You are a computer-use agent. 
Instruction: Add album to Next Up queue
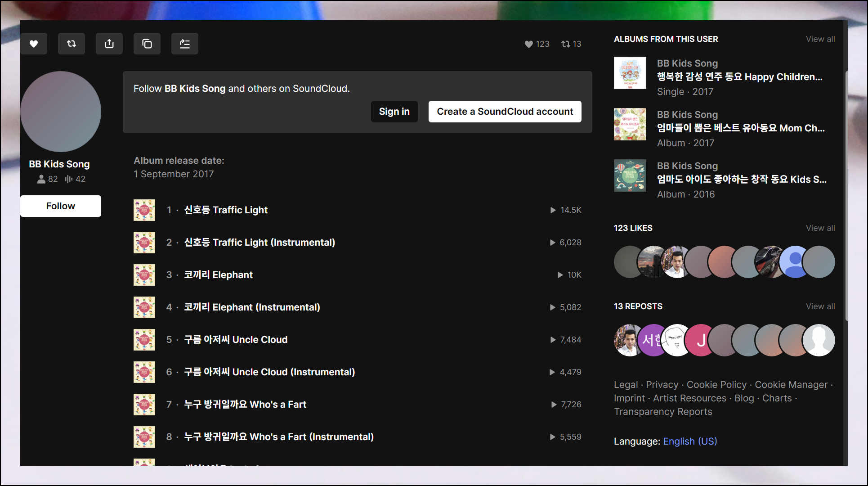pyautogui.click(x=185, y=44)
